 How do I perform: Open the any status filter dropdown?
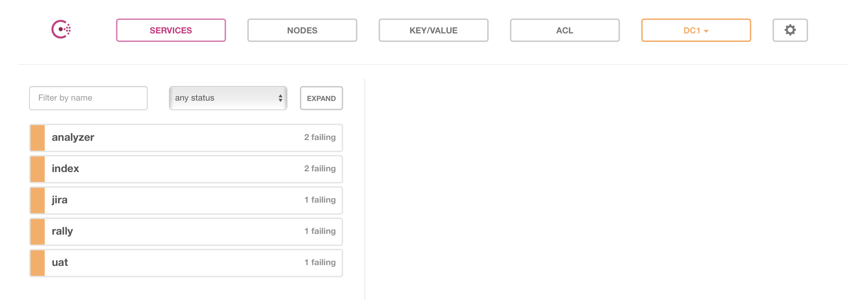(228, 98)
